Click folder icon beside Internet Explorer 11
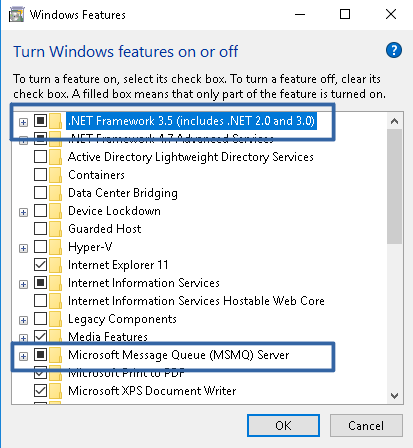Image resolution: width=413 pixels, height=448 pixels. [x=56, y=265]
